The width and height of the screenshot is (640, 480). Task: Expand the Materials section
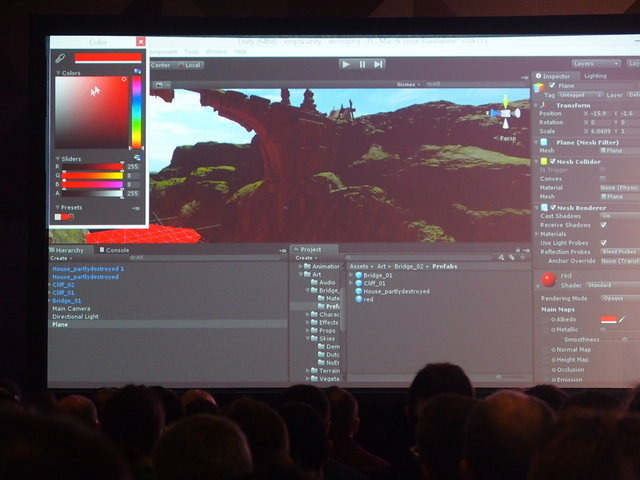pos(537,234)
